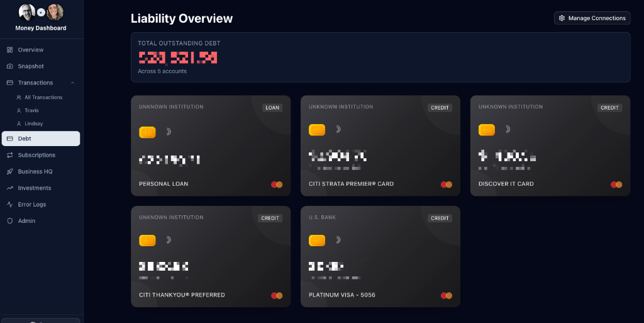Click the person icon beside Travis
The width and height of the screenshot is (644, 323).
[19, 111]
